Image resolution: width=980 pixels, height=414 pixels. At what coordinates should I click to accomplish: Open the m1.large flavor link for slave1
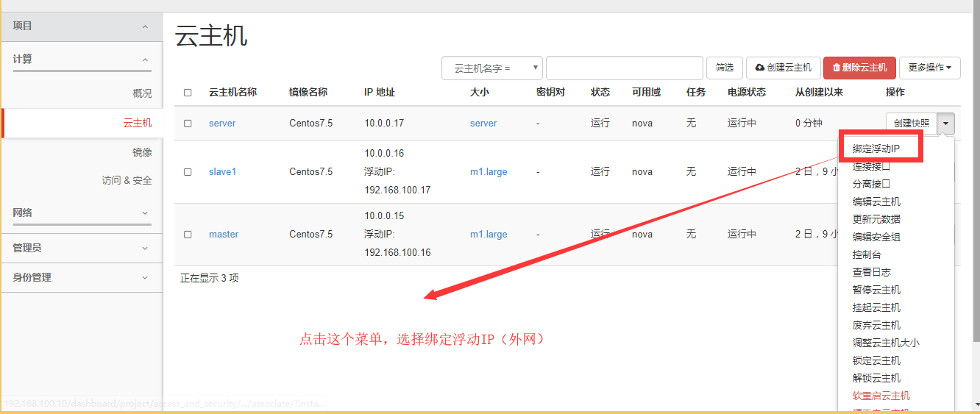point(489,172)
